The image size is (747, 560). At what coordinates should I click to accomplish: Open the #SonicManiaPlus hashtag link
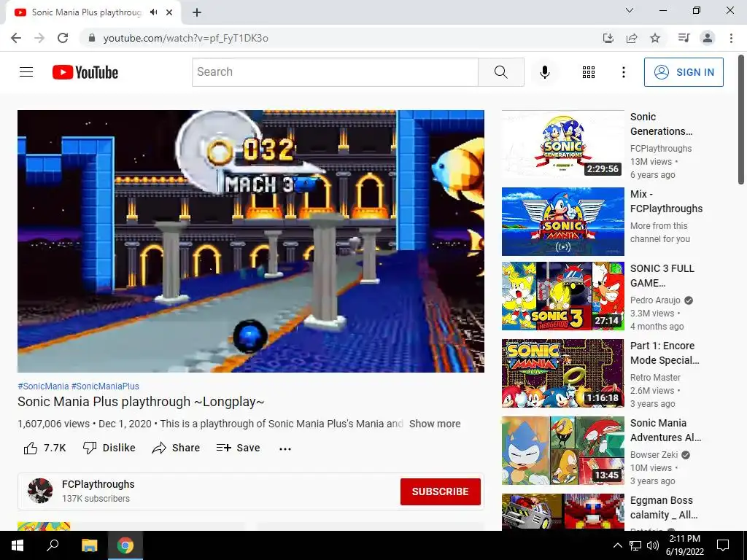coord(105,386)
